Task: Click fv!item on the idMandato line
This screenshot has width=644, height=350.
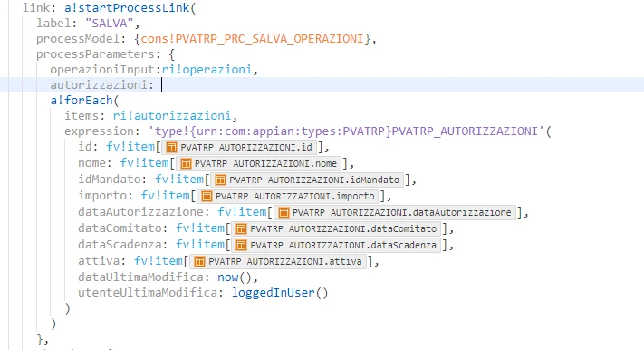Action: tap(179, 180)
